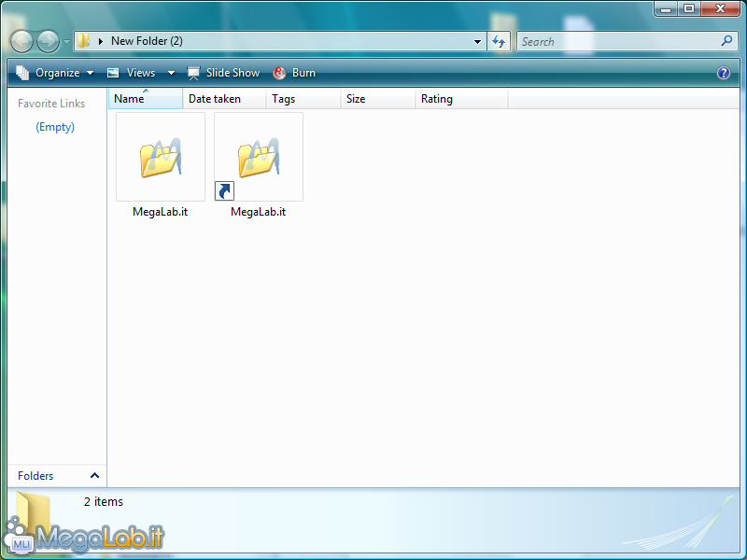Sort by the Date taken column
747x560 pixels.
[224, 99]
